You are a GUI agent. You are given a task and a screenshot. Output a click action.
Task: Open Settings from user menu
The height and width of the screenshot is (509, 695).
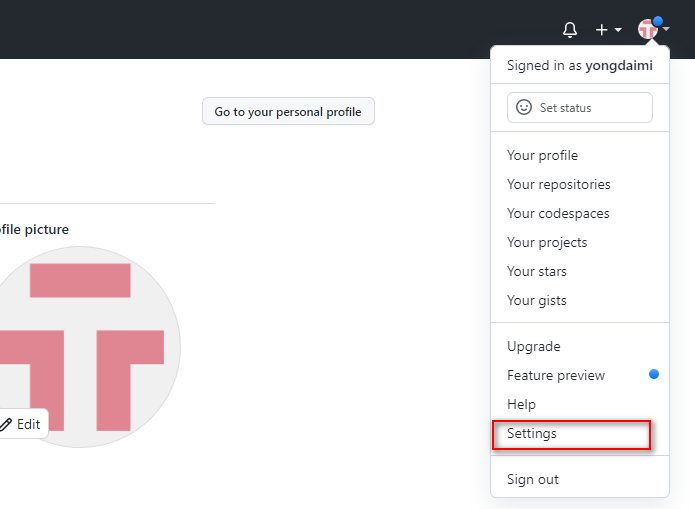click(x=532, y=433)
